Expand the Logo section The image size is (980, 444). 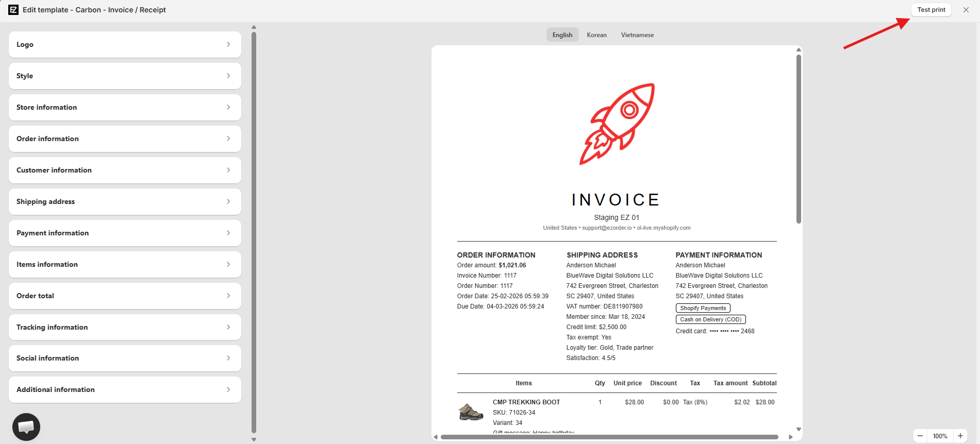(125, 44)
